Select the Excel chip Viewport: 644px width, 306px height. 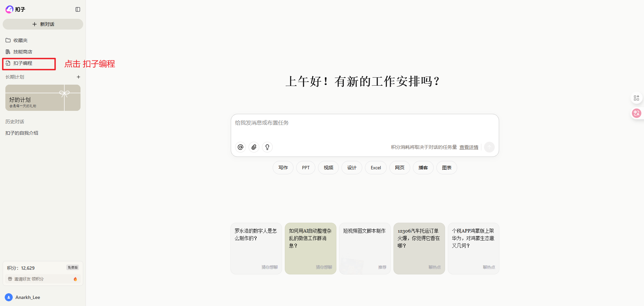tap(376, 168)
